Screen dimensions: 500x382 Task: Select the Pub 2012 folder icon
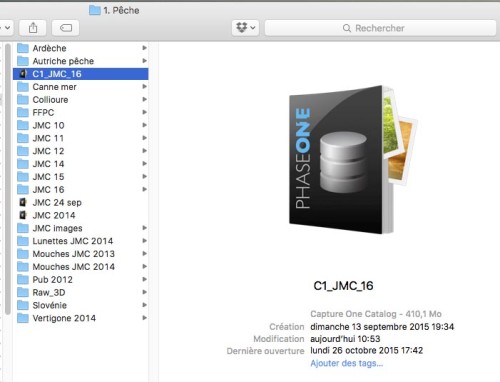click(x=23, y=280)
